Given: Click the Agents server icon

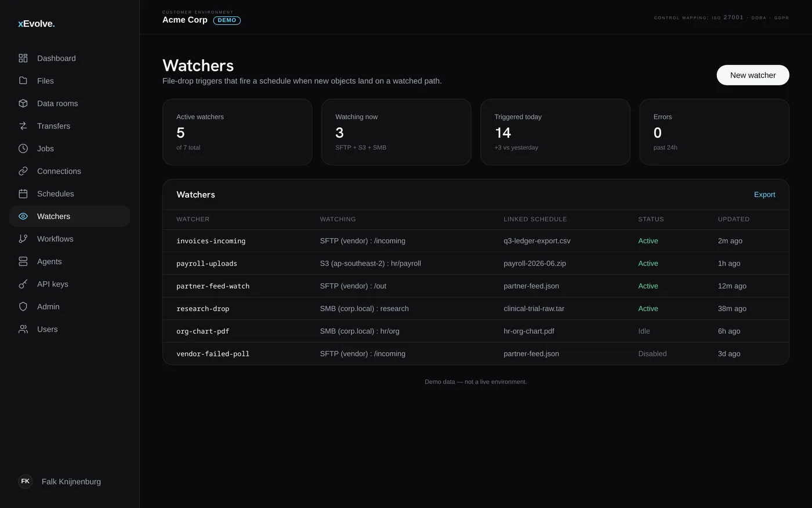Looking at the screenshot, I should (23, 261).
